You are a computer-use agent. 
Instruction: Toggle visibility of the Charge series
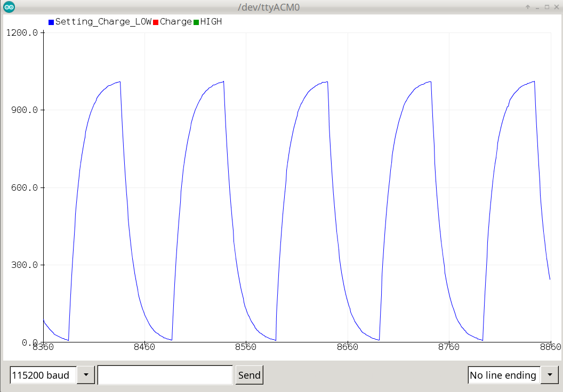155,22
